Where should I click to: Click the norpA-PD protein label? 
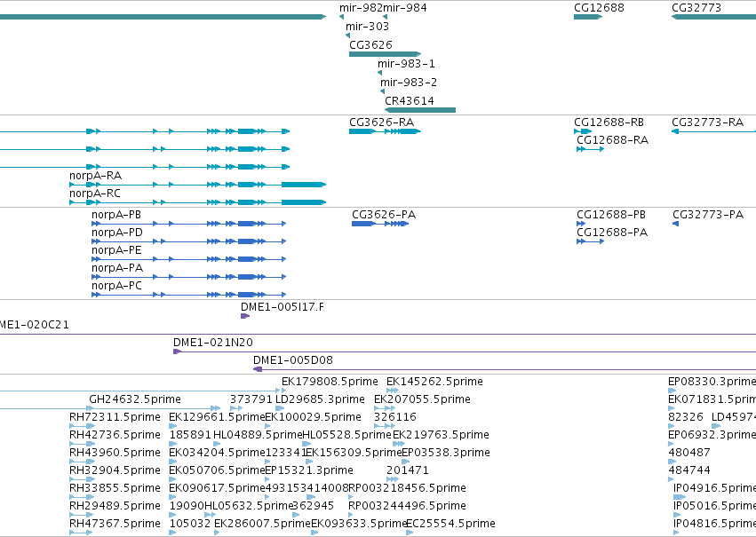click(x=117, y=233)
